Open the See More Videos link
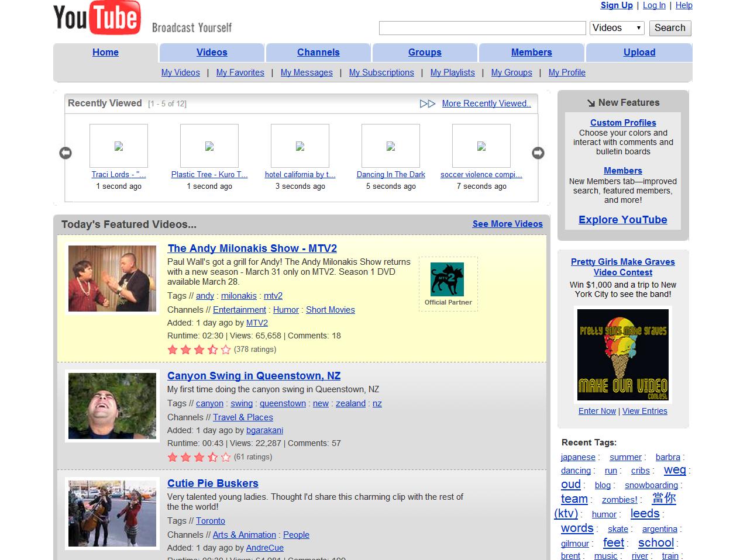This screenshot has height=560, width=740. [507, 224]
